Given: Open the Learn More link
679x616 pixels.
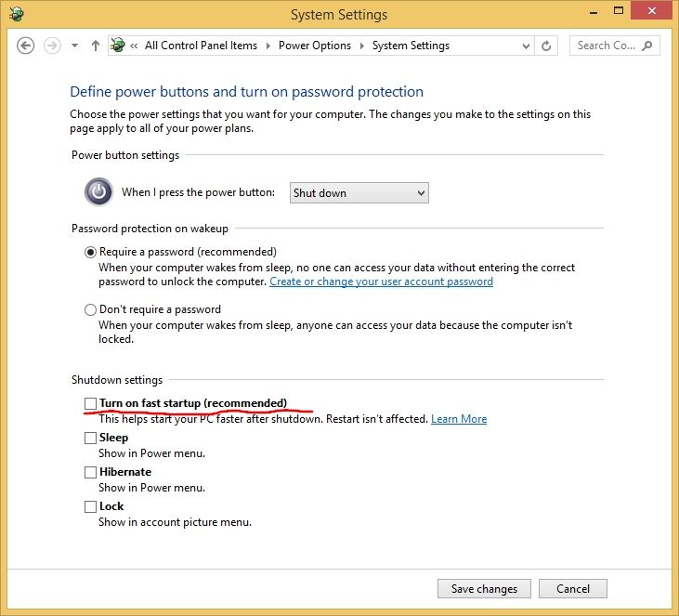Looking at the screenshot, I should click(x=459, y=419).
